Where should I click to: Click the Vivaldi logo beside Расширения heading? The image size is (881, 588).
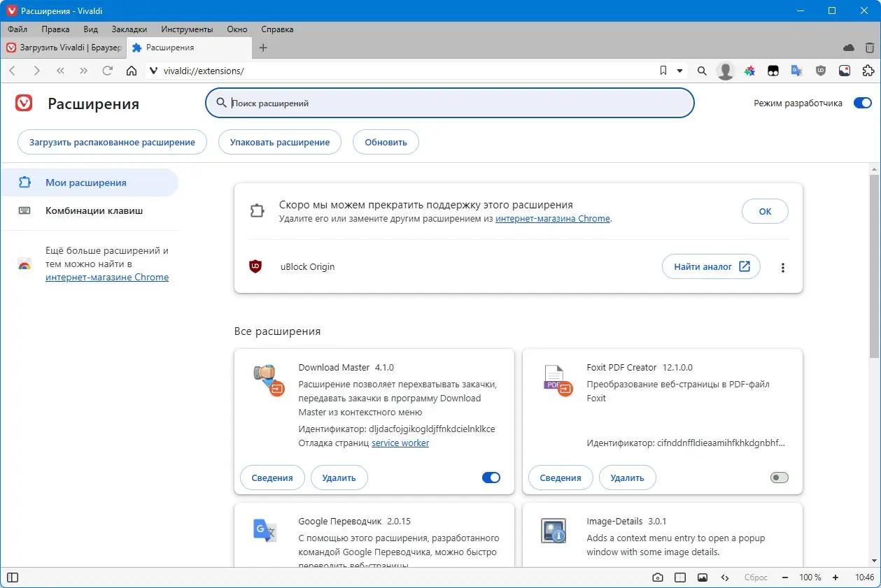point(24,103)
